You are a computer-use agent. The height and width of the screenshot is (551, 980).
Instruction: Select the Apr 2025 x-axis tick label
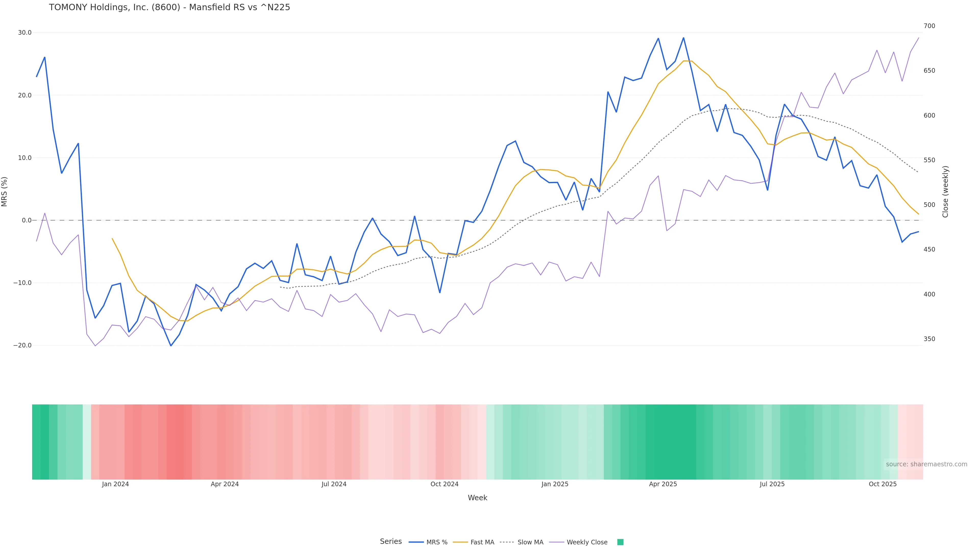point(663,484)
